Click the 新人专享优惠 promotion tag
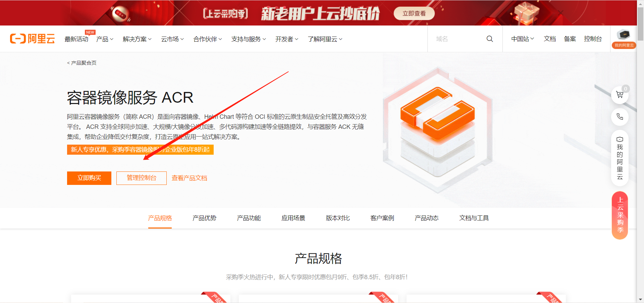This screenshot has height=303, width=644. 140,150
